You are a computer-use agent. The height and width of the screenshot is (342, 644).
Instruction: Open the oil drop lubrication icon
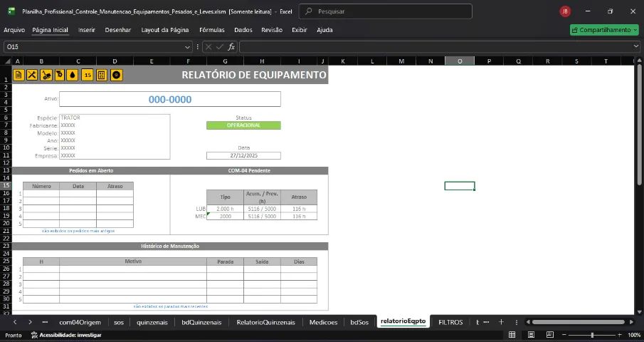point(73,75)
